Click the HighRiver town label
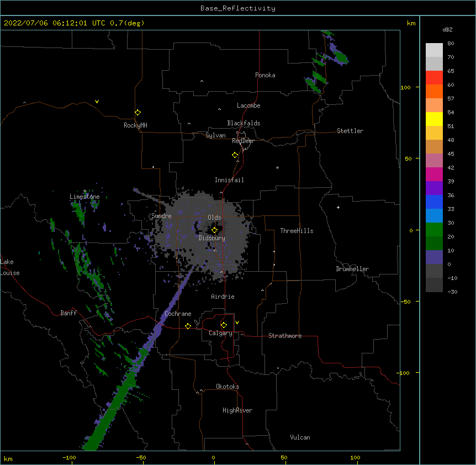Screen dimensions: 476x465 (237, 410)
